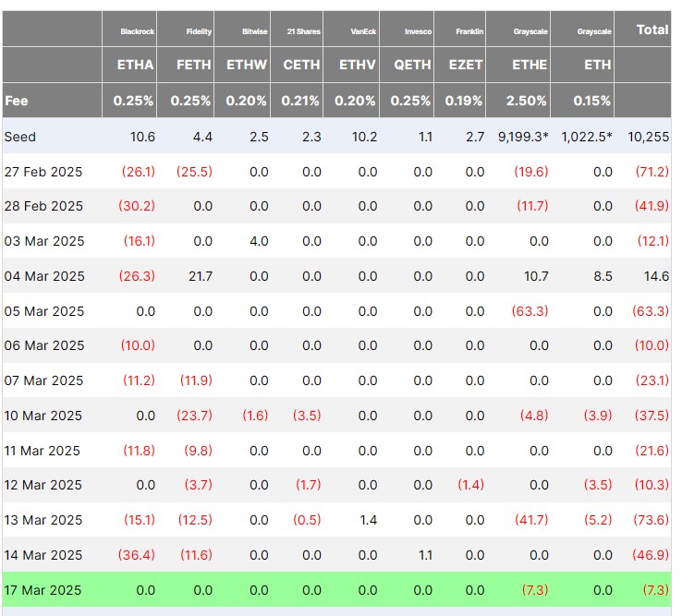The image size is (682, 616).
Task: Click the 10,255 seed total cell
Action: coord(648,137)
